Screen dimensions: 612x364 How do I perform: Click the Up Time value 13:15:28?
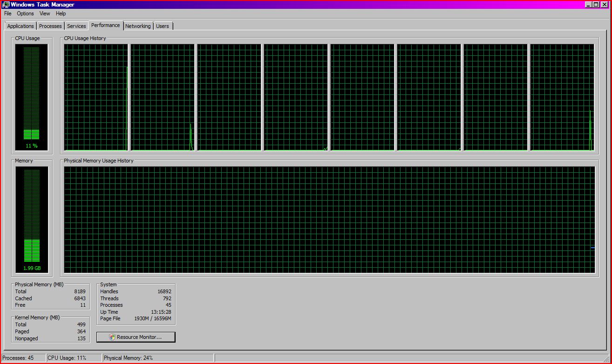[x=162, y=312]
